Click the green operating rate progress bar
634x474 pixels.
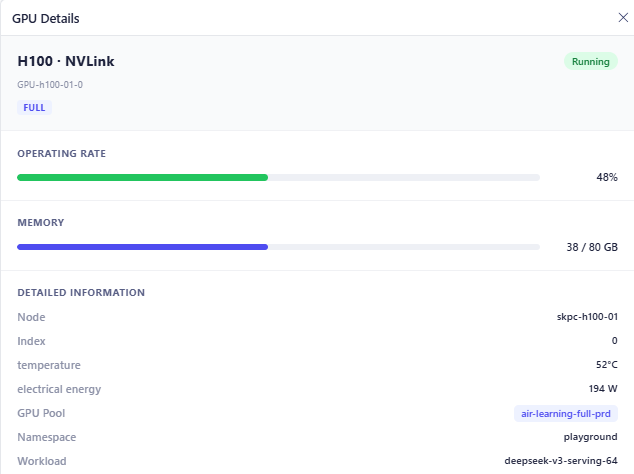(278, 177)
